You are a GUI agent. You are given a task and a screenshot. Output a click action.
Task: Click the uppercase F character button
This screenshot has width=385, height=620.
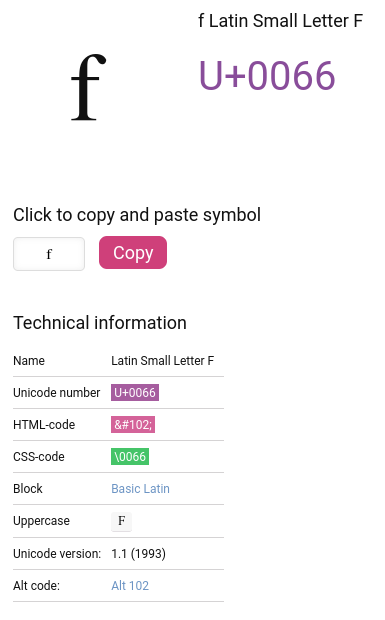click(x=121, y=521)
